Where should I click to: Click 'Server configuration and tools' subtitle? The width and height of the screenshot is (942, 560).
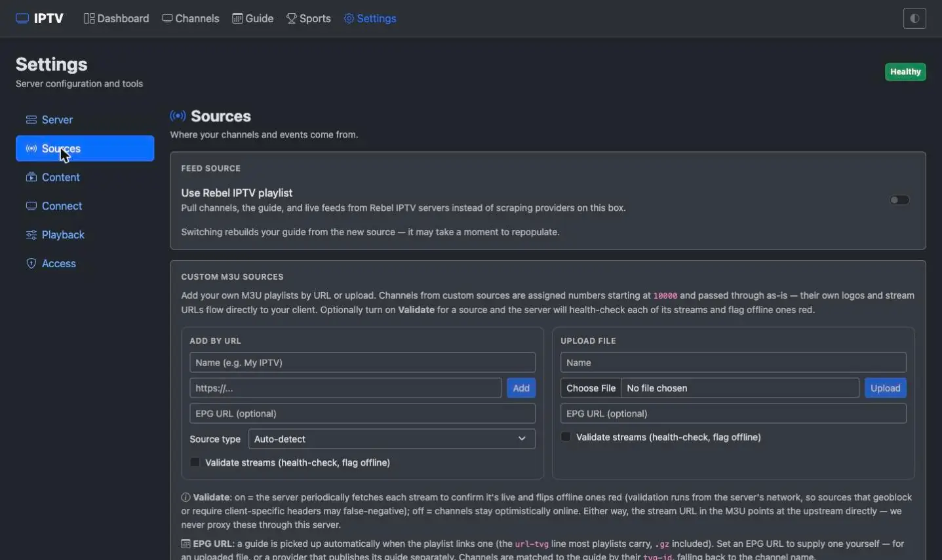(79, 84)
